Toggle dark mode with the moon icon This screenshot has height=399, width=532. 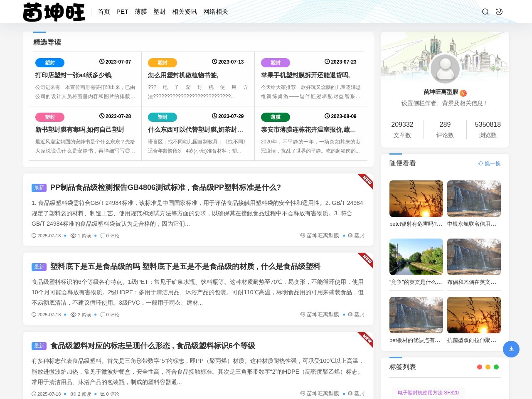499,12
